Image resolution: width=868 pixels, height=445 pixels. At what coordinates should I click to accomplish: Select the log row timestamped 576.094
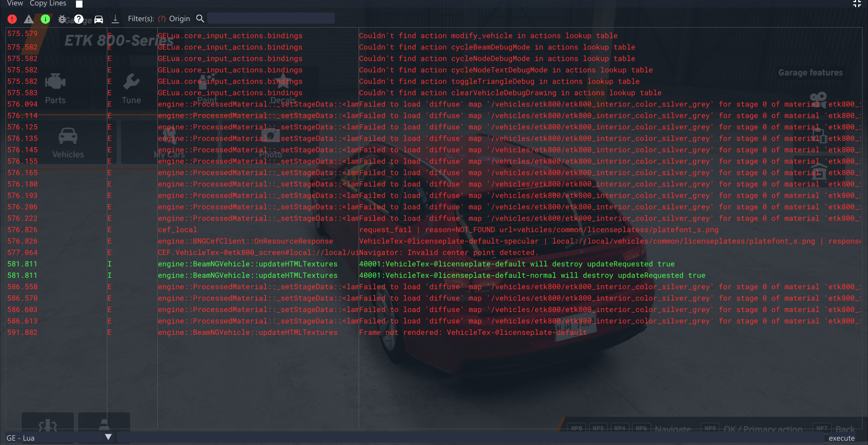434,104
